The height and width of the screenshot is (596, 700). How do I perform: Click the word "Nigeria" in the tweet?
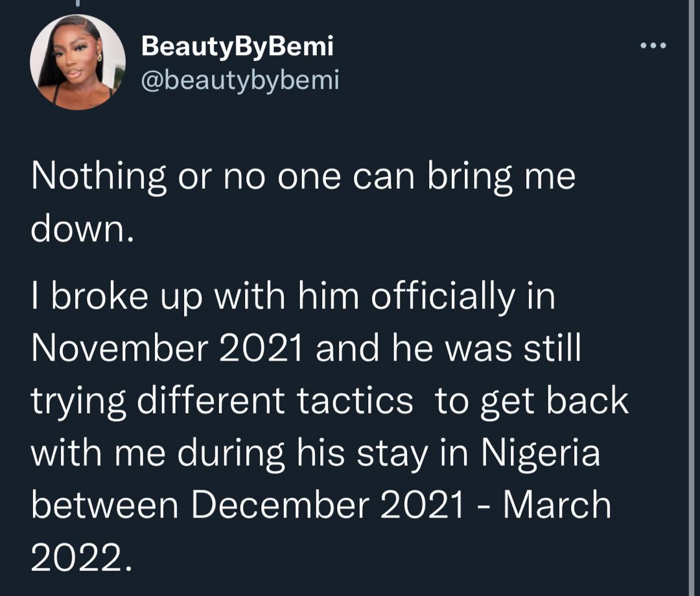[541, 453]
